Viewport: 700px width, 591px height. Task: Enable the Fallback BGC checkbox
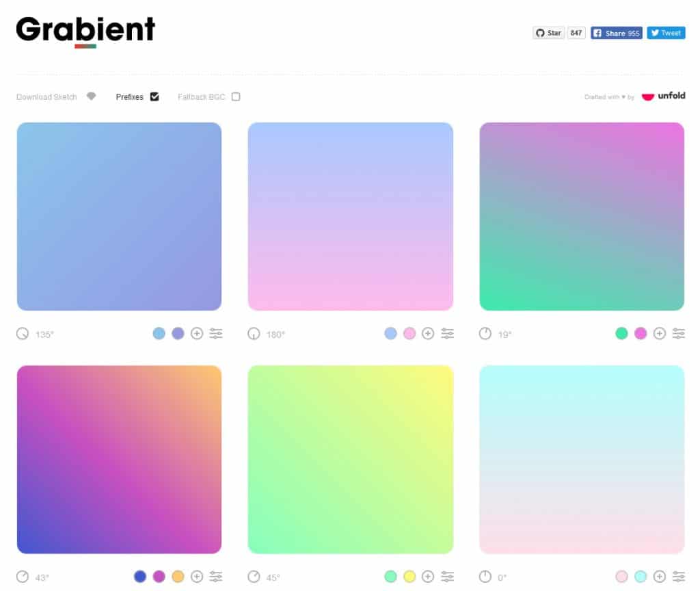[x=235, y=96]
